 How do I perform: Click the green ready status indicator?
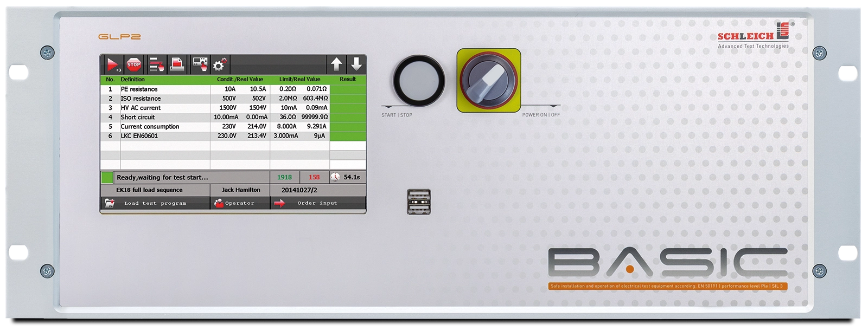click(107, 177)
